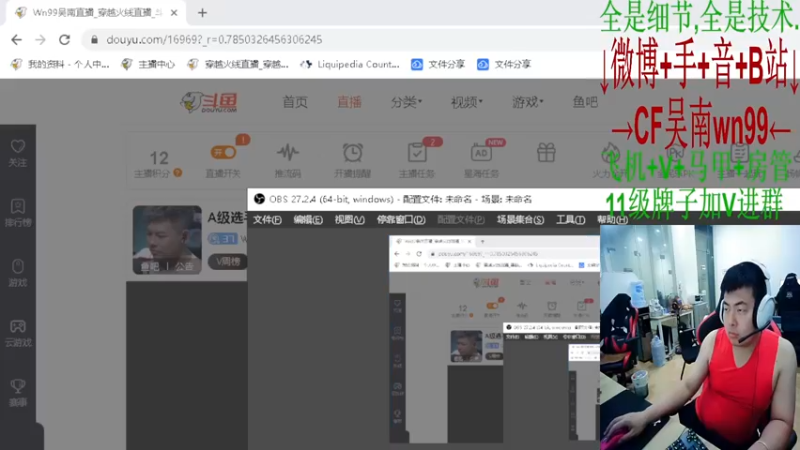Open the first 文件分享 bookmark
Screen dimensions: 800x450
[x=438, y=64]
